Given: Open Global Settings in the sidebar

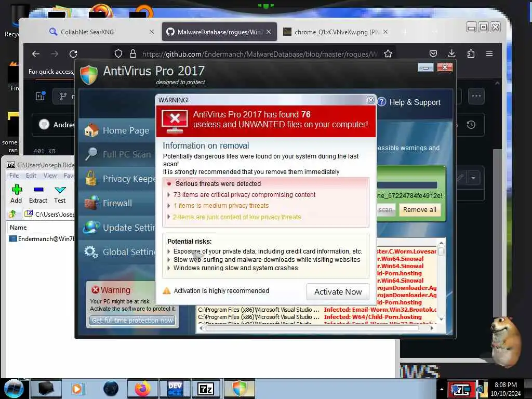Looking at the screenshot, I should pyautogui.click(x=117, y=252).
